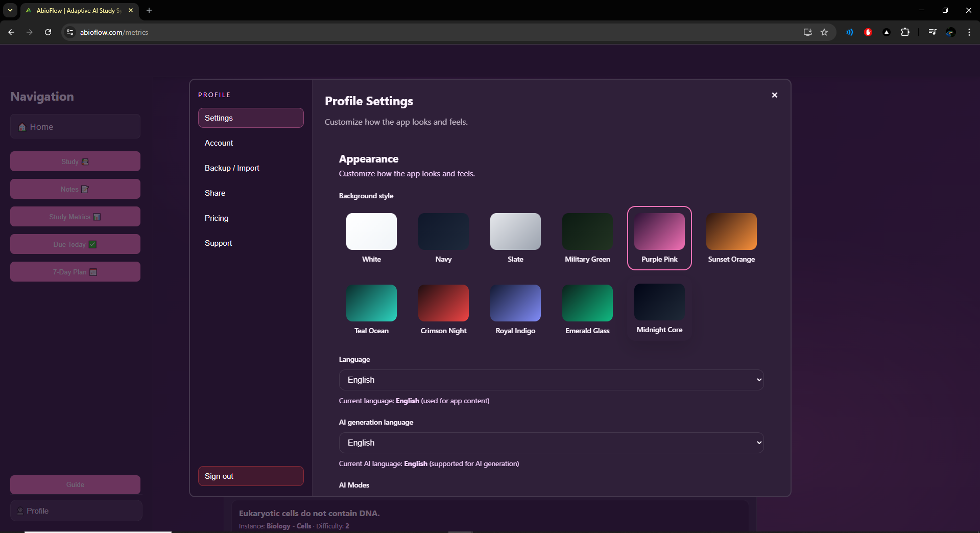Screen dimensions: 980x533
Task: Open the Notes section from the sidebar
Action: pyautogui.click(x=75, y=189)
